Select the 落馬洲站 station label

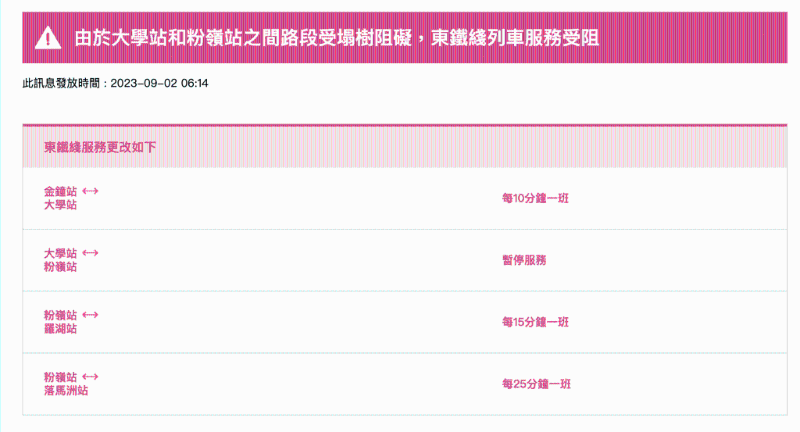[x=66, y=391]
